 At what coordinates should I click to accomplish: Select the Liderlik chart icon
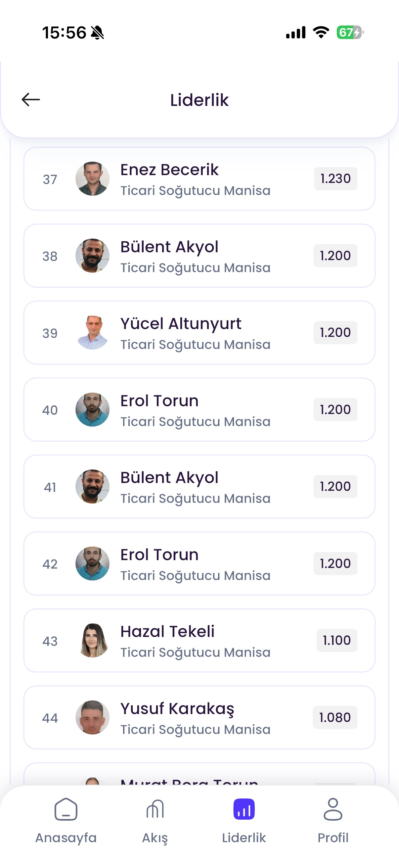pyautogui.click(x=244, y=809)
